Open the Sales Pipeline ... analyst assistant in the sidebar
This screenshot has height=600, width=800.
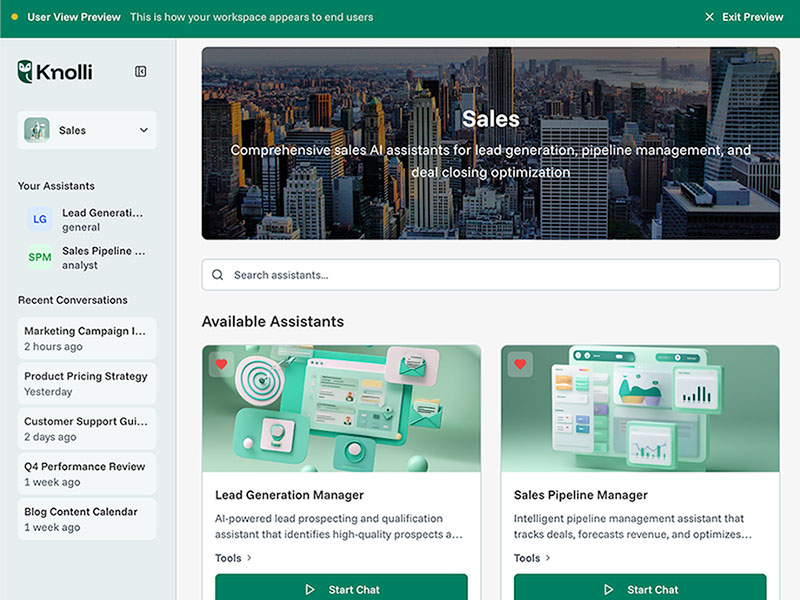87,258
